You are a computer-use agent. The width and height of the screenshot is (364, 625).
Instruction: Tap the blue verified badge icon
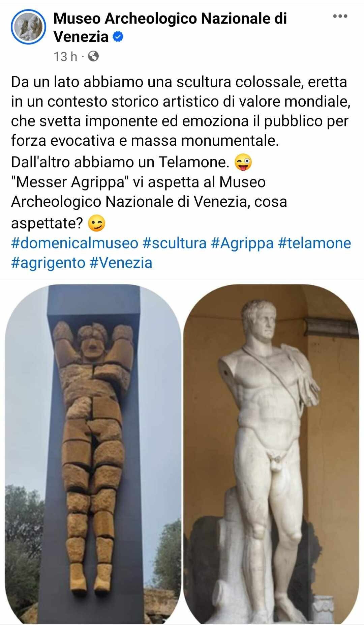click(118, 36)
